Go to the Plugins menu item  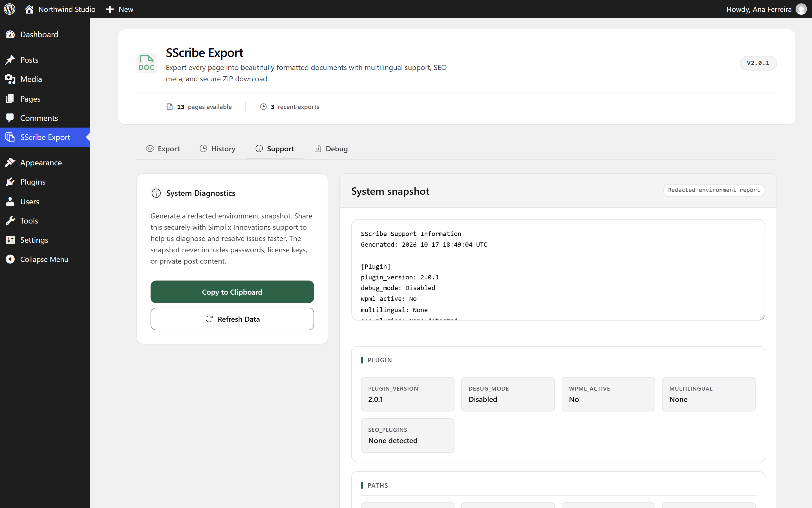pyautogui.click(x=45, y=182)
